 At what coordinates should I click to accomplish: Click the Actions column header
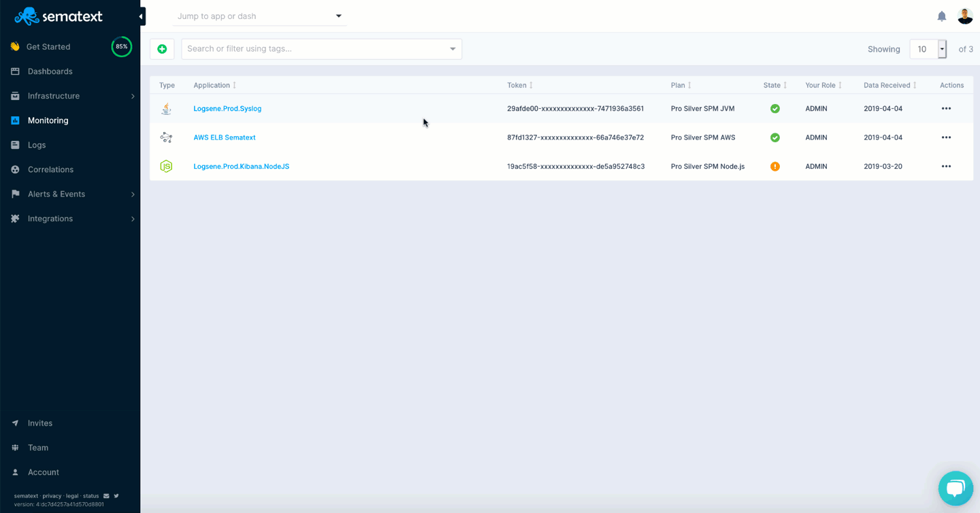[951, 85]
